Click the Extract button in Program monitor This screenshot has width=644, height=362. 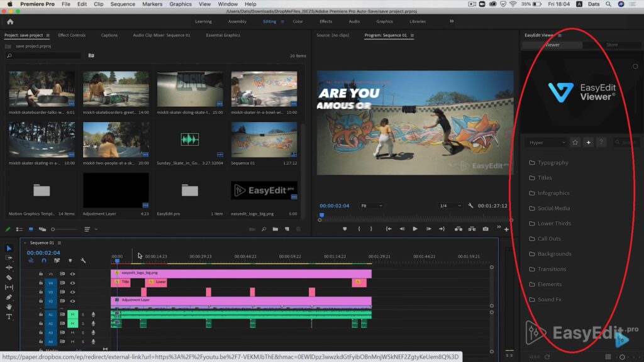pos(472,229)
